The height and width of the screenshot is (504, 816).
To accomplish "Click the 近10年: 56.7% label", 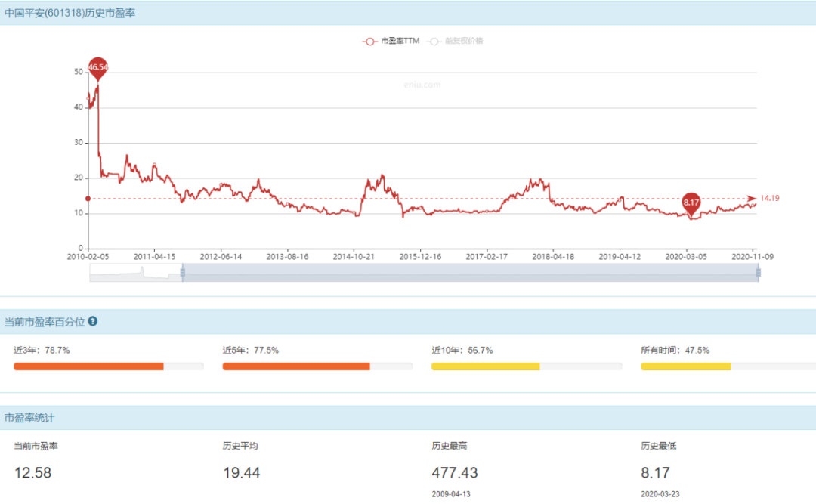I will click(462, 351).
